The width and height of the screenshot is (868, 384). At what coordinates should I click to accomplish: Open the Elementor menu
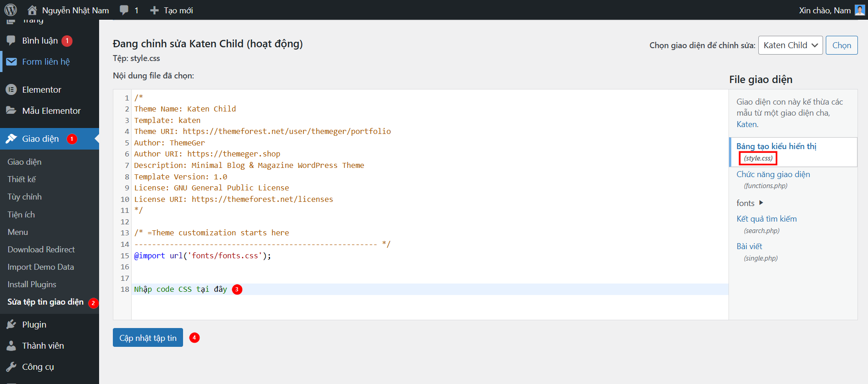point(50,89)
